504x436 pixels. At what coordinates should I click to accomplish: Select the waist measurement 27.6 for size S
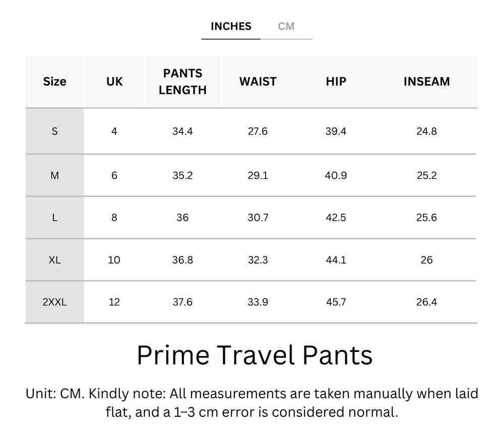(258, 131)
